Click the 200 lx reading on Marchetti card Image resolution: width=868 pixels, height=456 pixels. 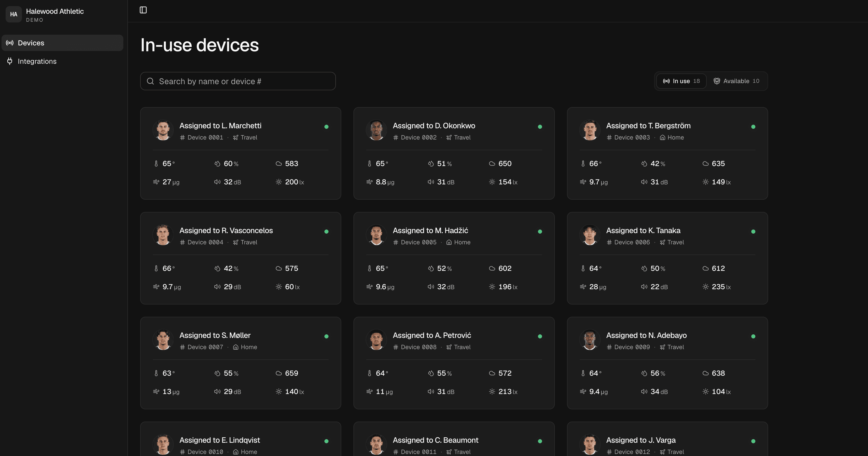[x=295, y=182]
